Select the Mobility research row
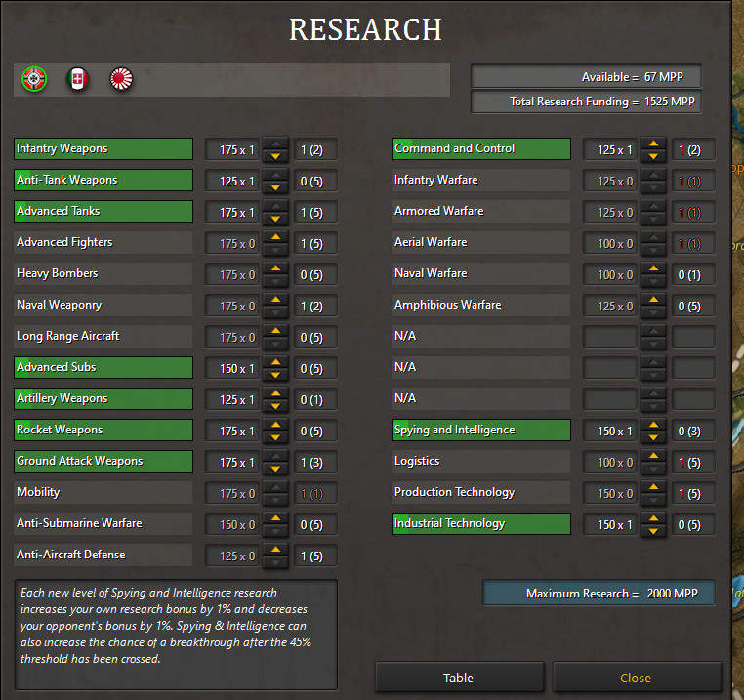744x700 pixels. click(103, 493)
